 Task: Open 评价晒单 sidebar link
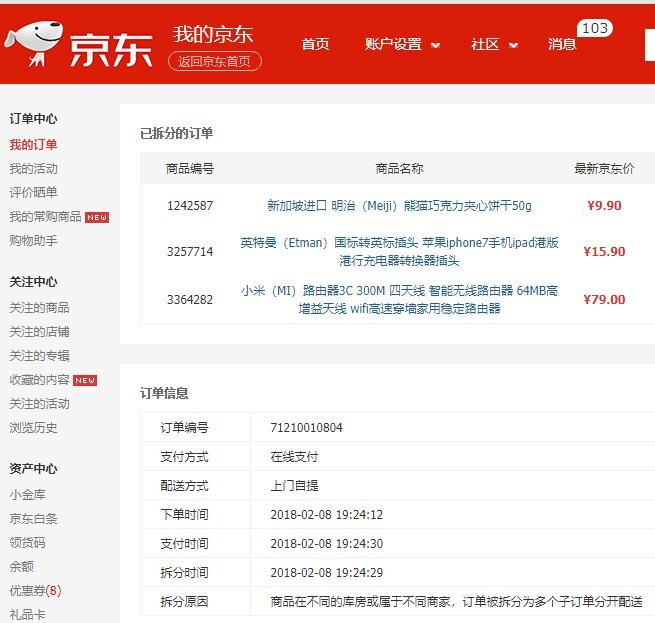click(33, 193)
